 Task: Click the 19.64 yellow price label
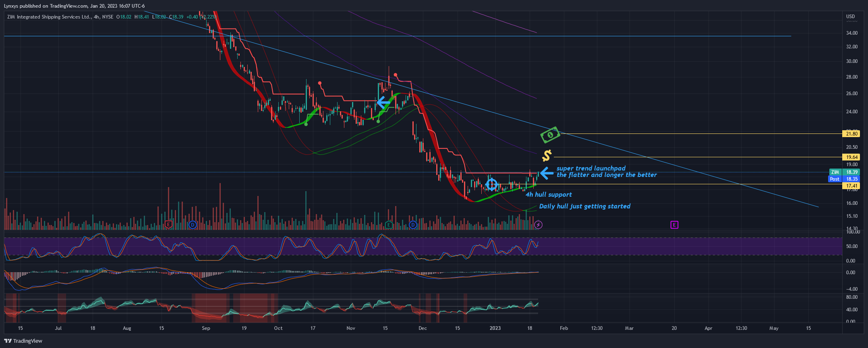point(851,157)
